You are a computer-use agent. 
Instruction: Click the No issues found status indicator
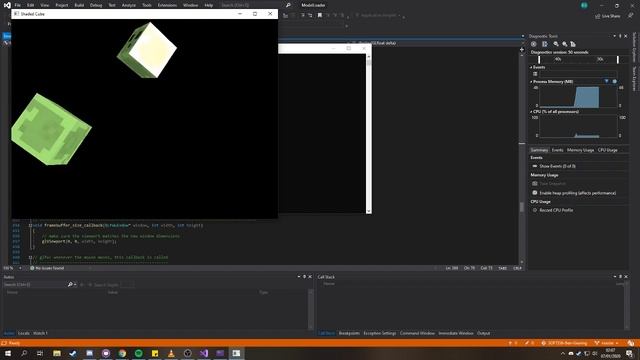(47, 268)
